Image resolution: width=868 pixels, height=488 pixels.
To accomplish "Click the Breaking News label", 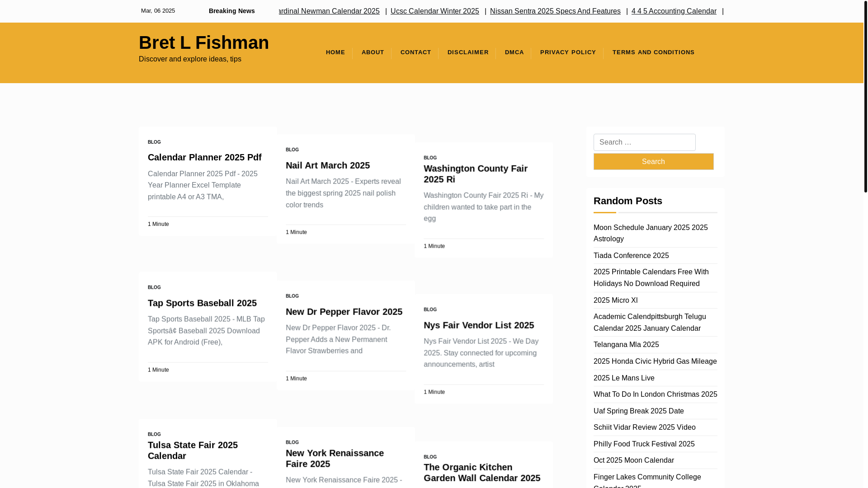I will click(x=231, y=11).
